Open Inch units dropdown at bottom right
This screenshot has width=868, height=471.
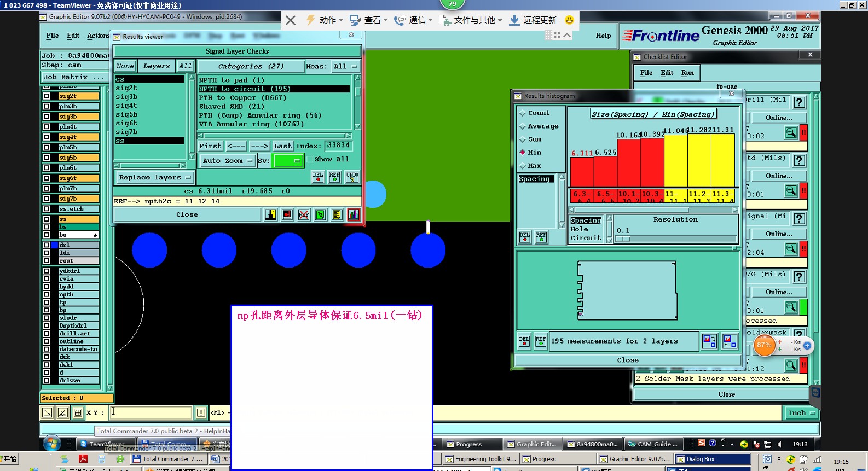point(802,413)
